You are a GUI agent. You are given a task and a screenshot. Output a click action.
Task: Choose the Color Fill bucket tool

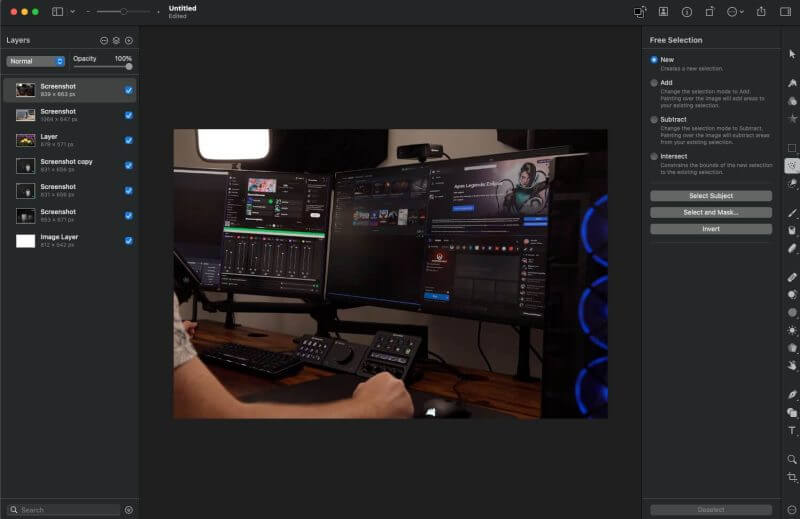(792, 231)
